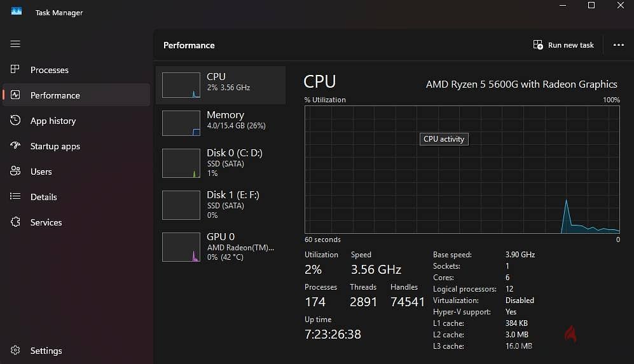Click the AMD Ryzen 5 5600G processor name
This screenshot has height=364, width=634.
tap(521, 84)
